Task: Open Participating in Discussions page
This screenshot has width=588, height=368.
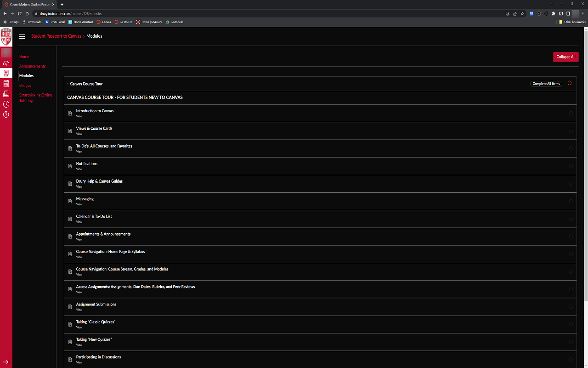Action: tap(98, 357)
